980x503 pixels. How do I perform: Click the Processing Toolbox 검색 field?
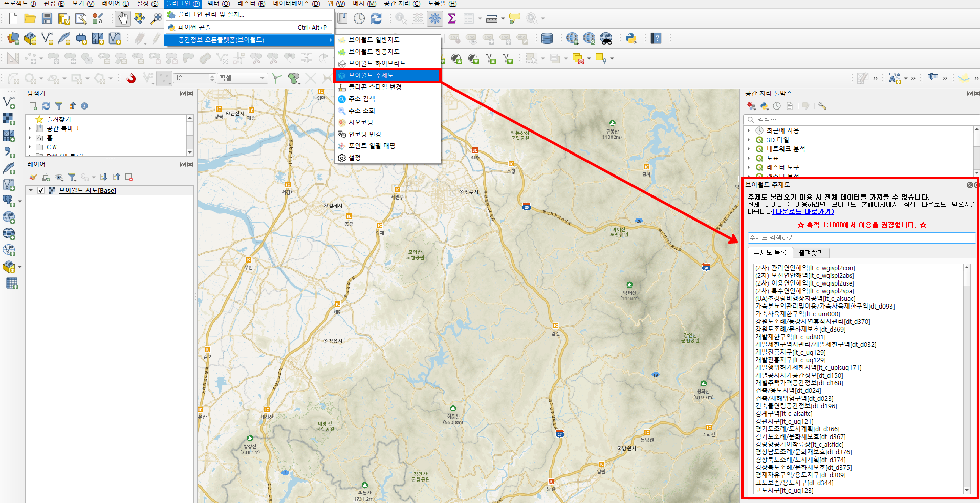[862, 120]
